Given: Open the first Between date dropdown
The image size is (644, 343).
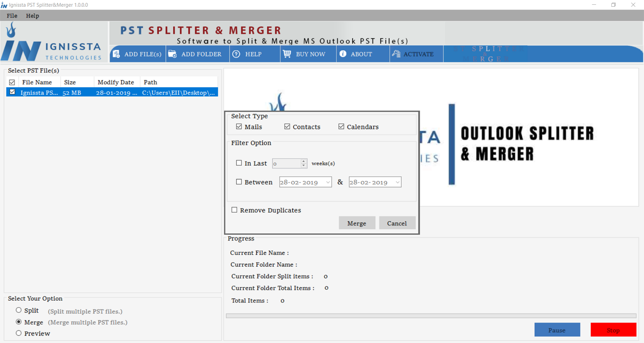Looking at the screenshot, I should pos(328,182).
